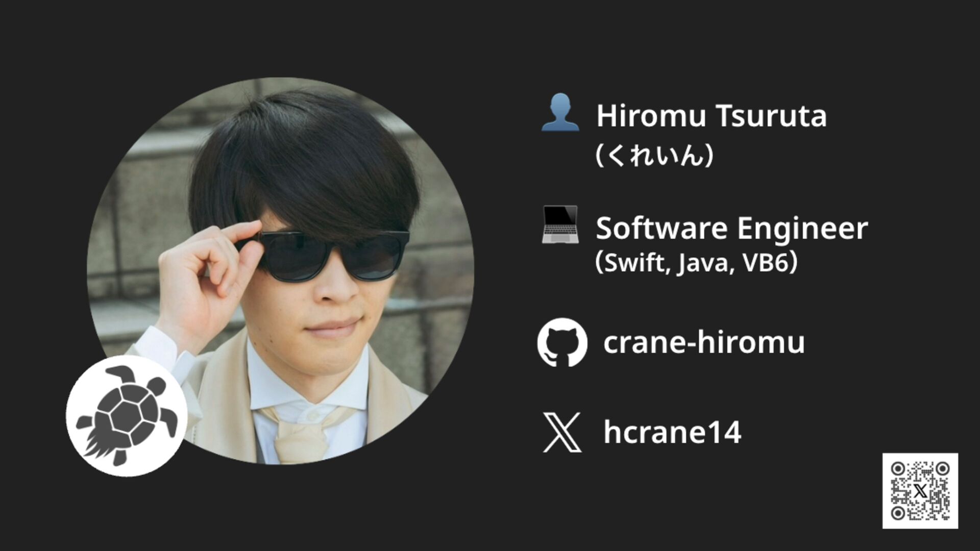Click the X (Twitter) logo icon
Viewport: 980px width, 551px height.
pos(562,433)
